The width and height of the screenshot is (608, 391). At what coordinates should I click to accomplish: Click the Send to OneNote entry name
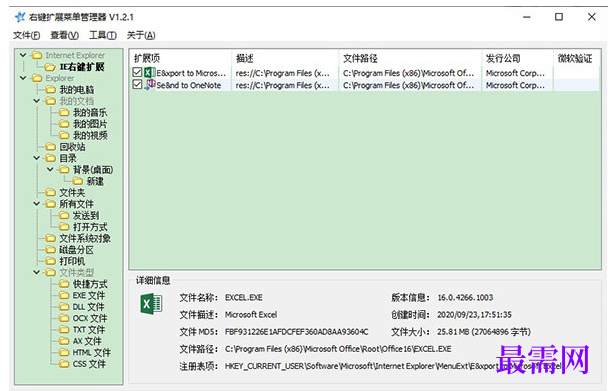pyautogui.click(x=188, y=85)
